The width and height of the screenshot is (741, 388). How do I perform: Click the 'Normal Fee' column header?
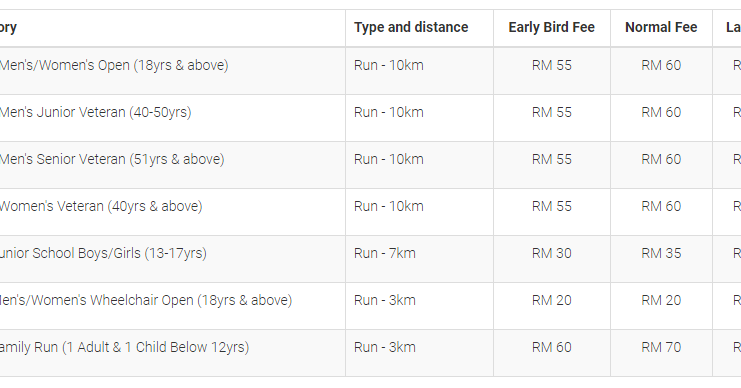(661, 27)
